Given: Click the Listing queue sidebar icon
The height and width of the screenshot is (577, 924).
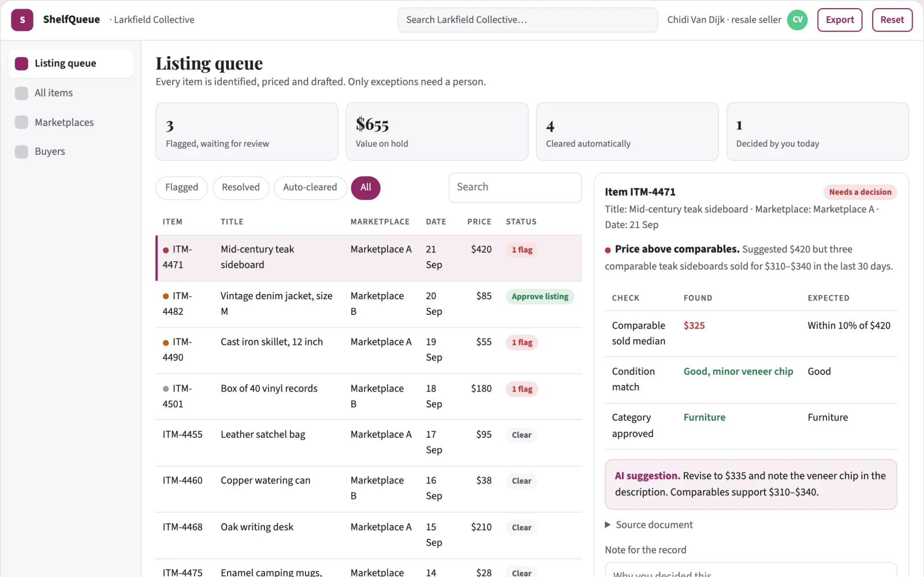Looking at the screenshot, I should pos(21,64).
